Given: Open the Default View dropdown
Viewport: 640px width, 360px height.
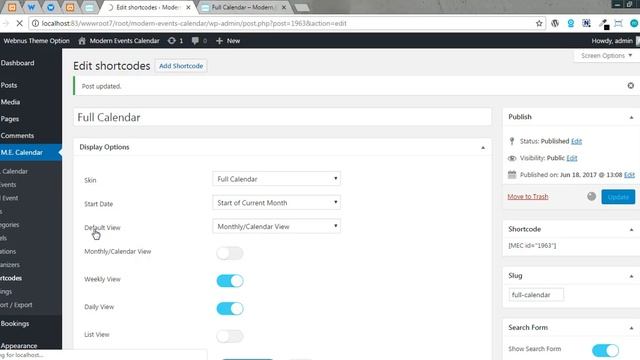Looking at the screenshot, I should tap(277, 226).
